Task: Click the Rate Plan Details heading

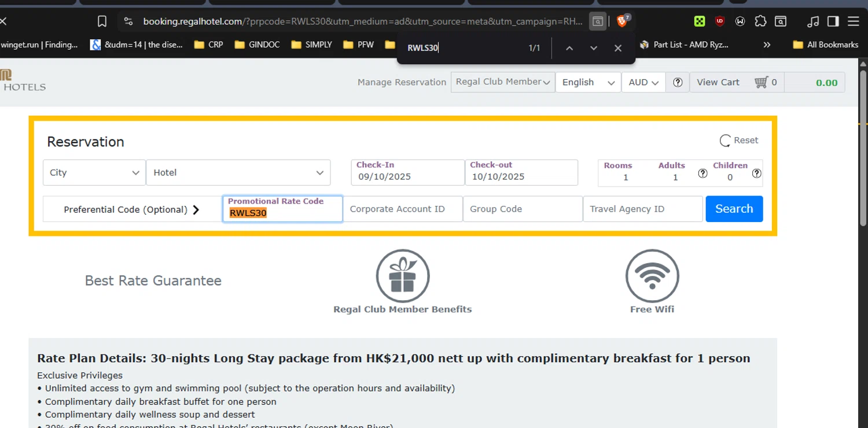Action: click(393, 358)
